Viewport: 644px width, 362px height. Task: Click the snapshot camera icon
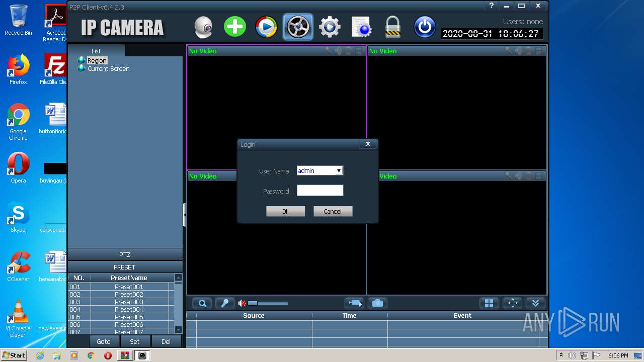(377, 303)
